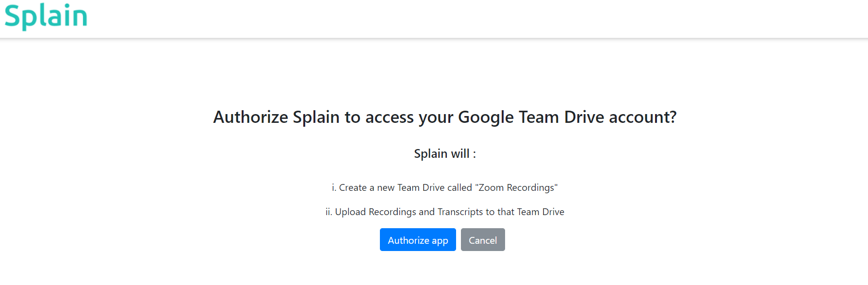Screen dimensions: 868x285
Task: Select the "Splain will :" subheading
Action: point(445,154)
